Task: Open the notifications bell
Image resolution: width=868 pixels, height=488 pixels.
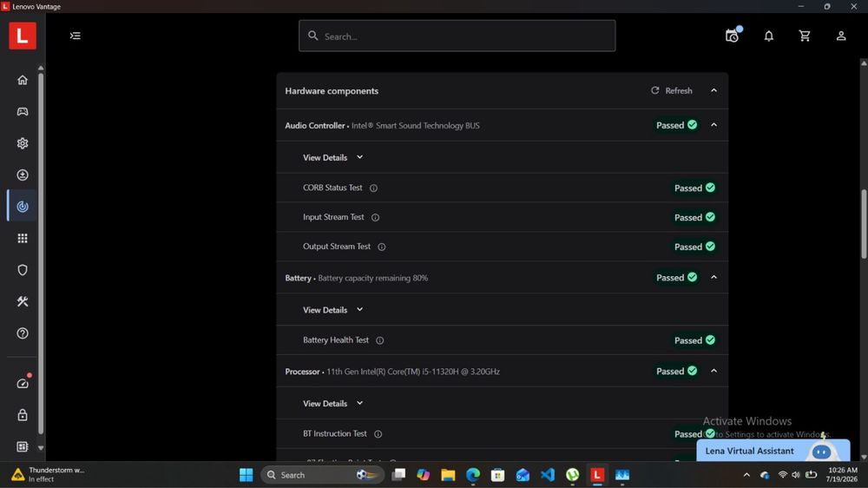Action: pyautogui.click(x=768, y=36)
